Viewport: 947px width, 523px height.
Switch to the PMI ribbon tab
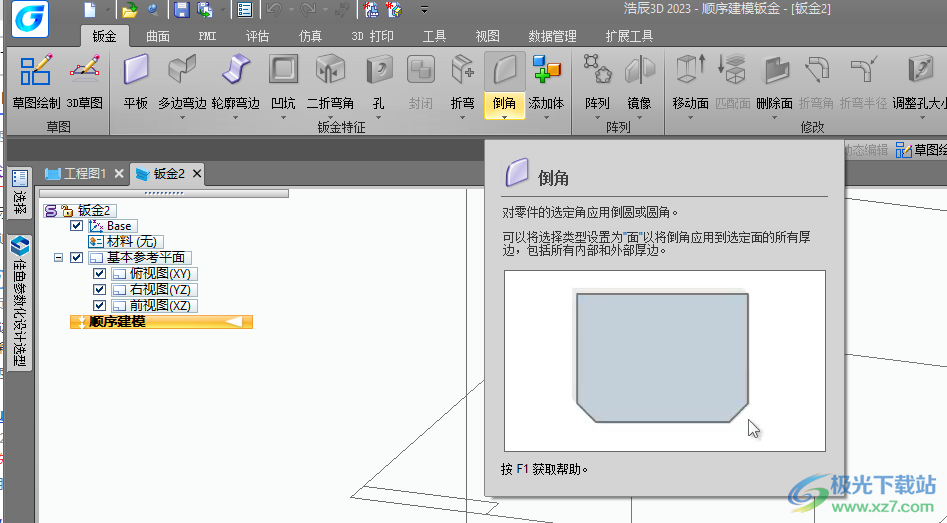pos(207,36)
